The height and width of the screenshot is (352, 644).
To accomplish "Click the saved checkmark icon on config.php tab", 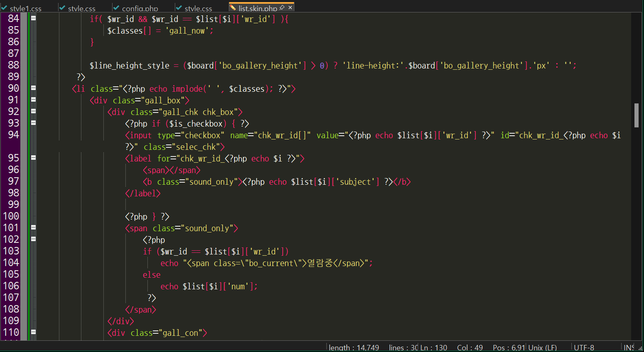I will coord(117,8).
